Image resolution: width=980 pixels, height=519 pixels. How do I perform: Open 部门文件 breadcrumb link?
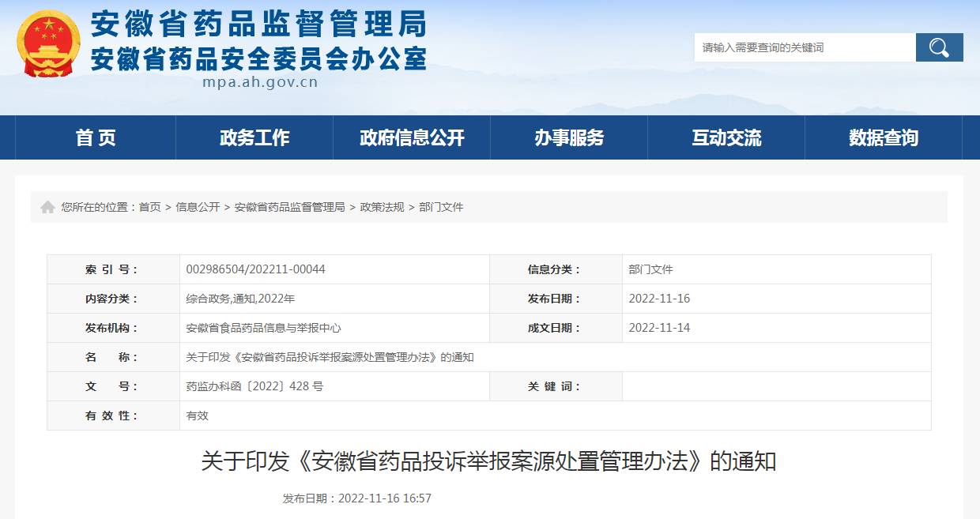(441, 207)
